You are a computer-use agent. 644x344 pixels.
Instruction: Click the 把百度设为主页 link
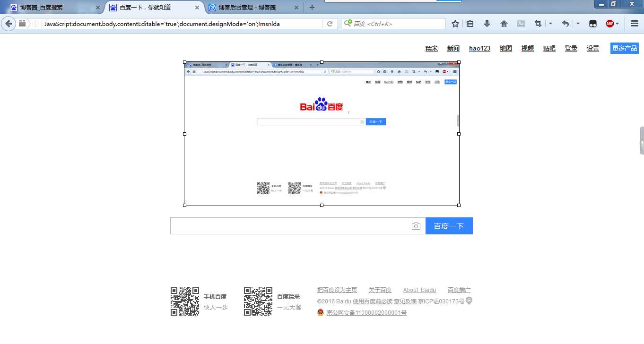337,290
